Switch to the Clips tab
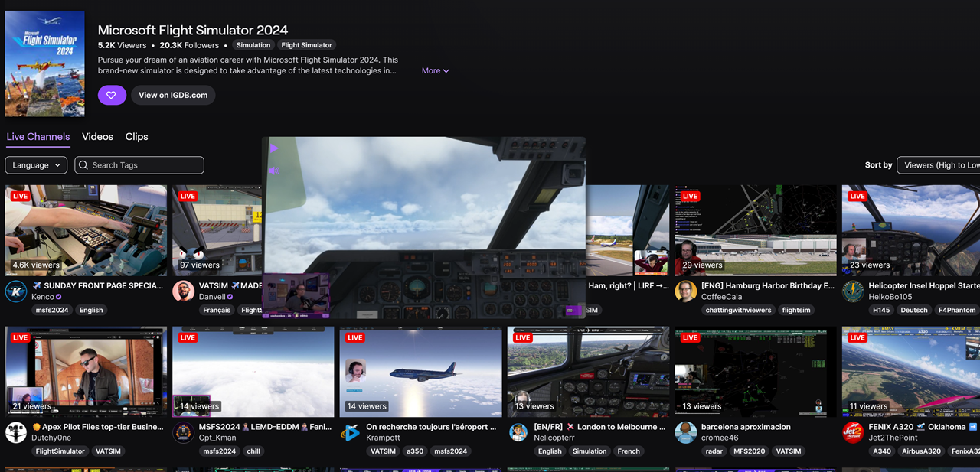 pyautogui.click(x=136, y=137)
